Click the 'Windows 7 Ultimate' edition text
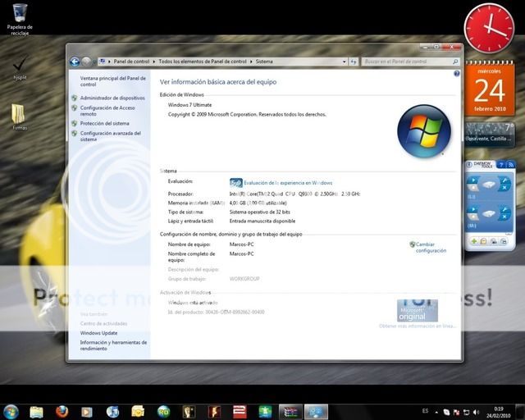The width and height of the screenshot is (525, 420). point(189,105)
